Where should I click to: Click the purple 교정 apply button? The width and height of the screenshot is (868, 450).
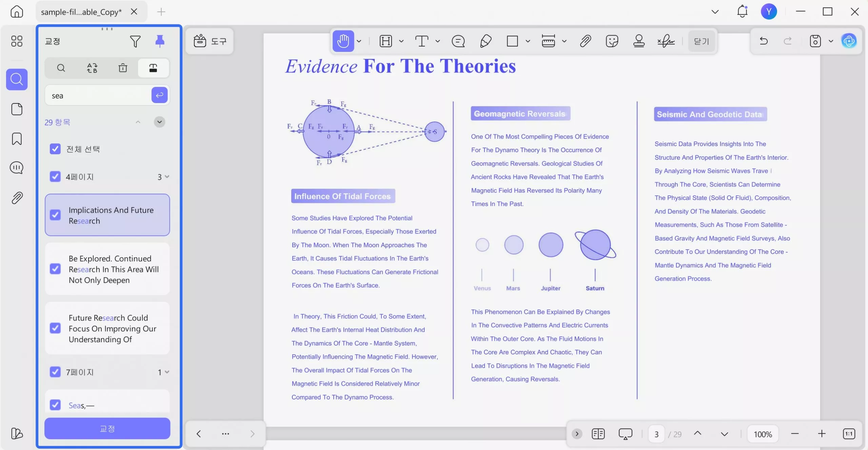[107, 429]
